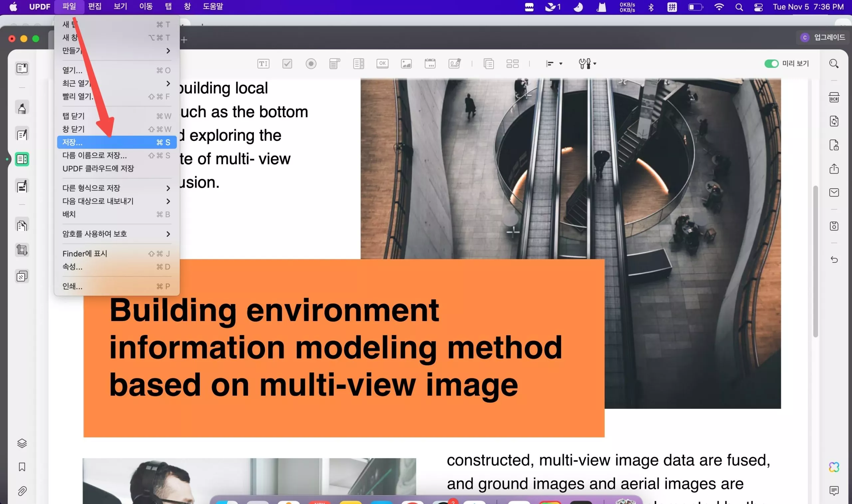Click the Wi-Fi status icon
Screen dimensions: 852x504
719,7
